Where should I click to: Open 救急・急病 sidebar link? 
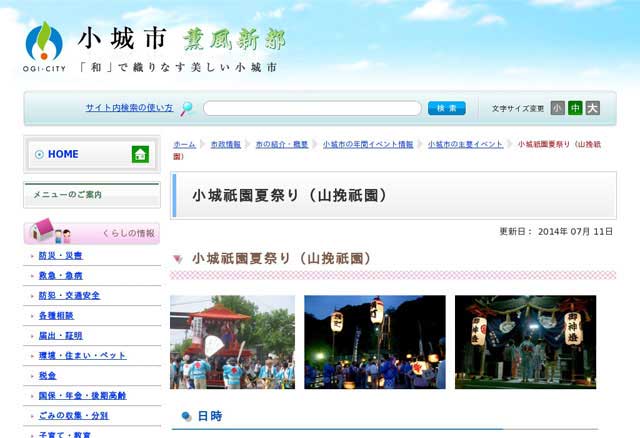[60, 276]
